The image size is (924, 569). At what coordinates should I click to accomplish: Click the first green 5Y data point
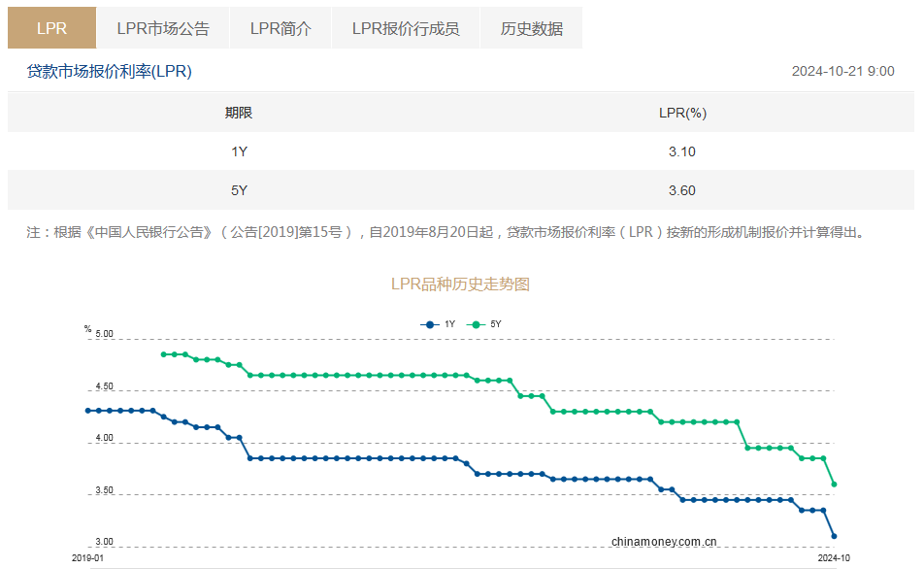click(x=163, y=354)
